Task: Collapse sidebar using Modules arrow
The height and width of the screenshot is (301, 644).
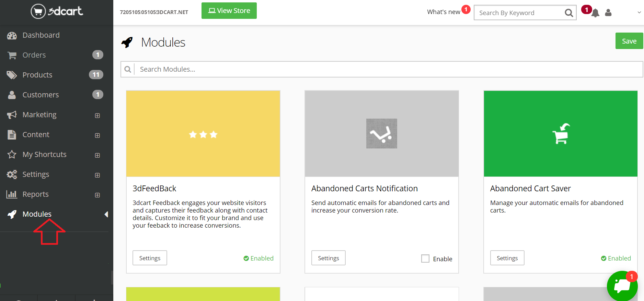Action: coord(106,214)
